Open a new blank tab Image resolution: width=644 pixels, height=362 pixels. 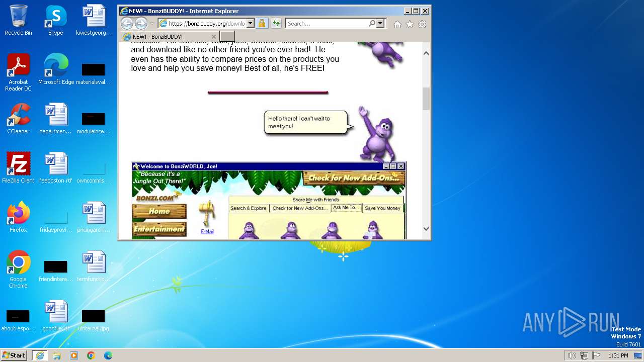tap(227, 37)
